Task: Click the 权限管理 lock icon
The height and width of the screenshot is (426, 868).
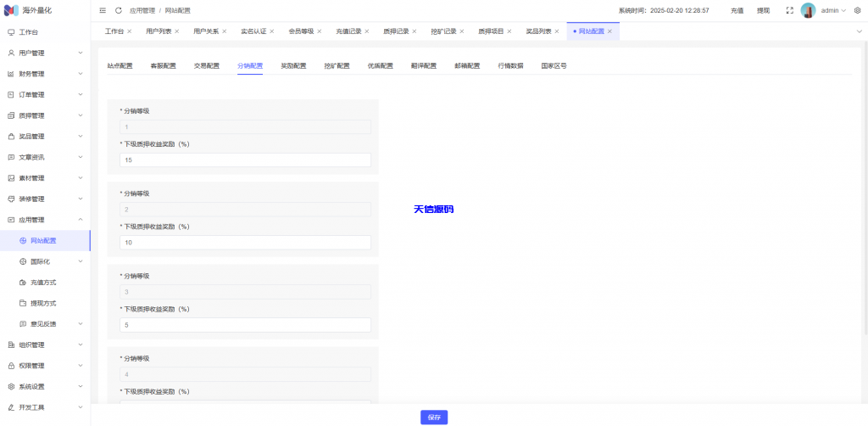Action: tap(11, 366)
